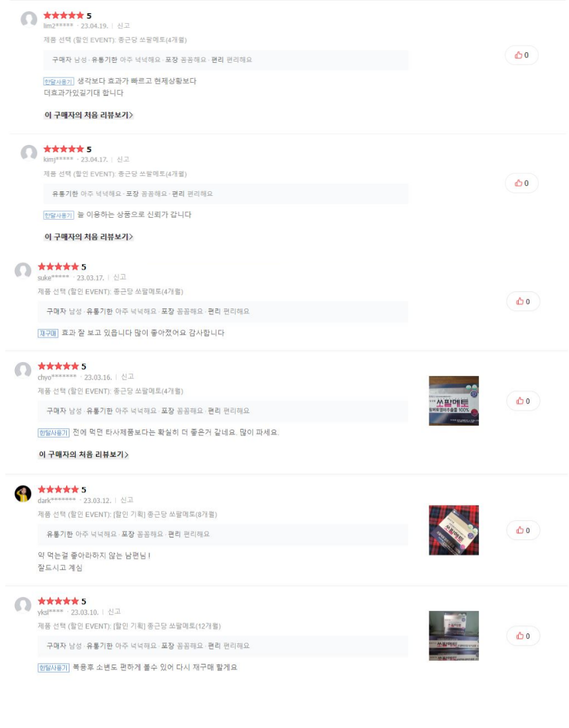Like the review by lim2*****
569x728 pixels.
coord(521,55)
